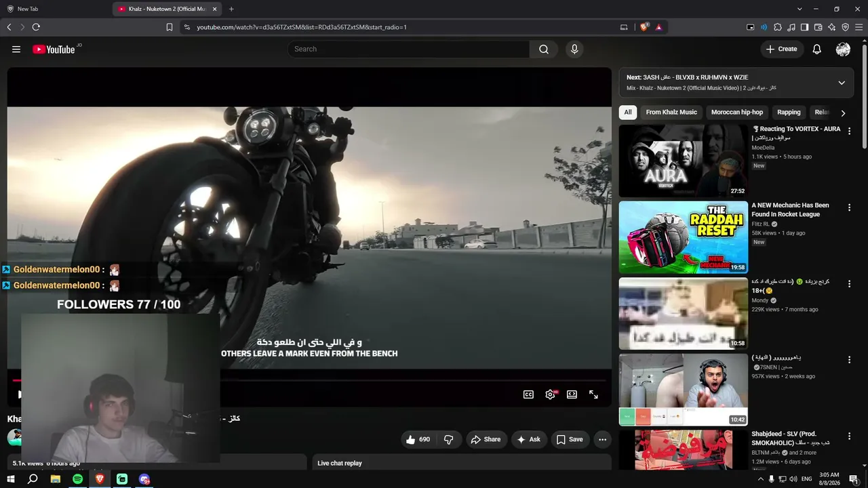Open the system volume tray icon
The image size is (868, 488).
(x=793, y=479)
